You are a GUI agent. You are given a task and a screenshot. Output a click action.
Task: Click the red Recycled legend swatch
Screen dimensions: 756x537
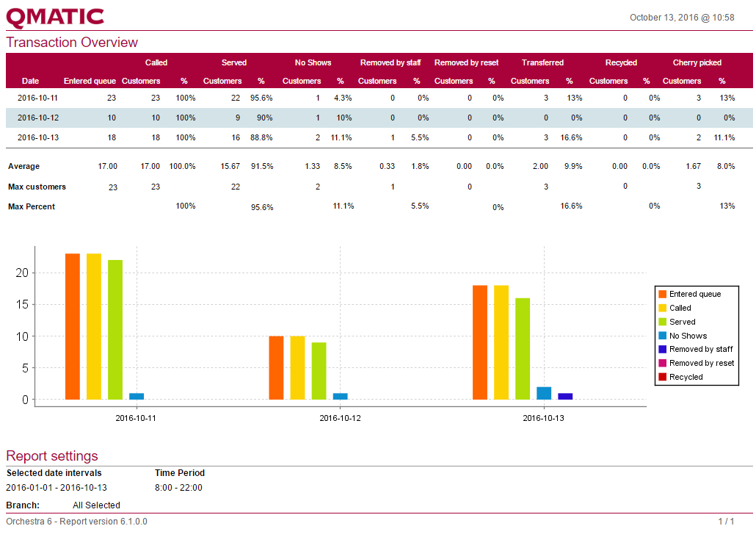(662, 377)
